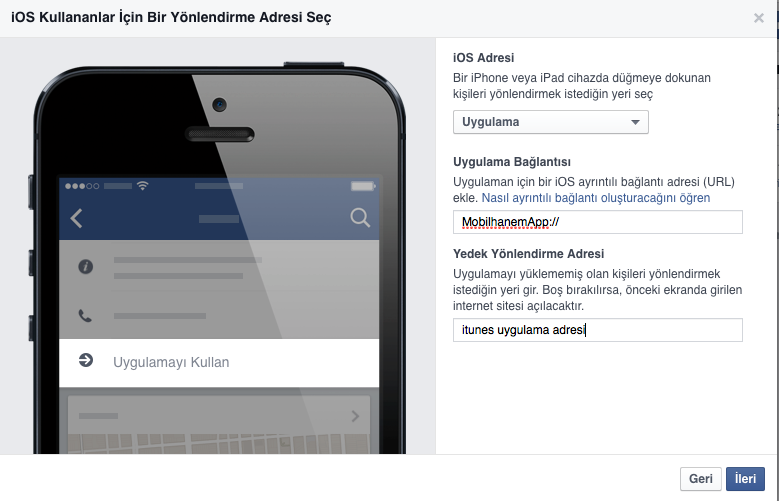Go back with the Geri button

pyautogui.click(x=701, y=479)
